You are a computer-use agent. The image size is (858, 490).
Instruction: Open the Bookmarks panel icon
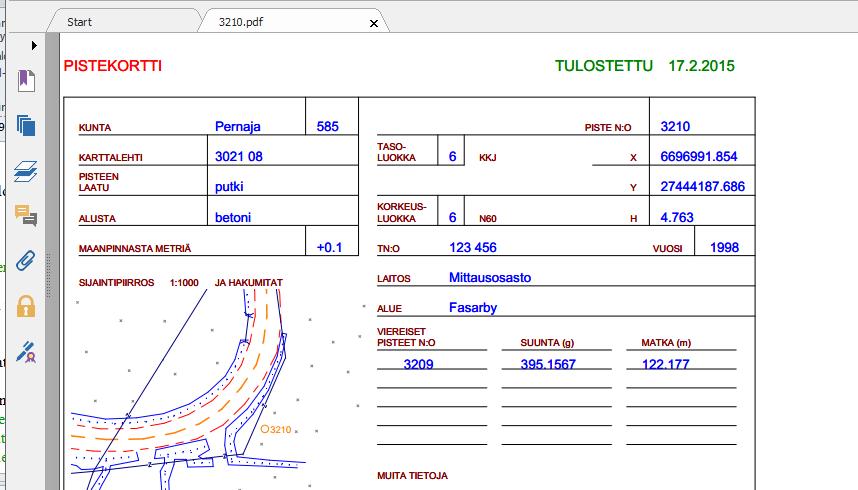[x=26, y=80]
